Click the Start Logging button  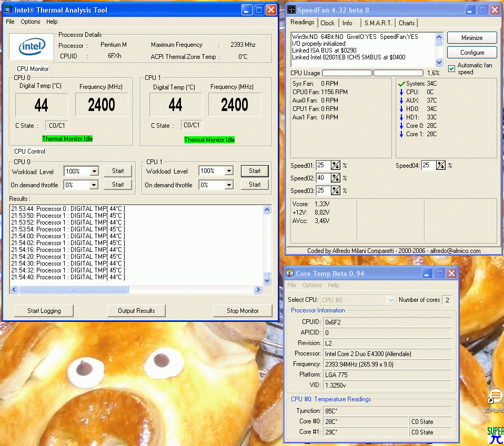click(x=44, y=311)
